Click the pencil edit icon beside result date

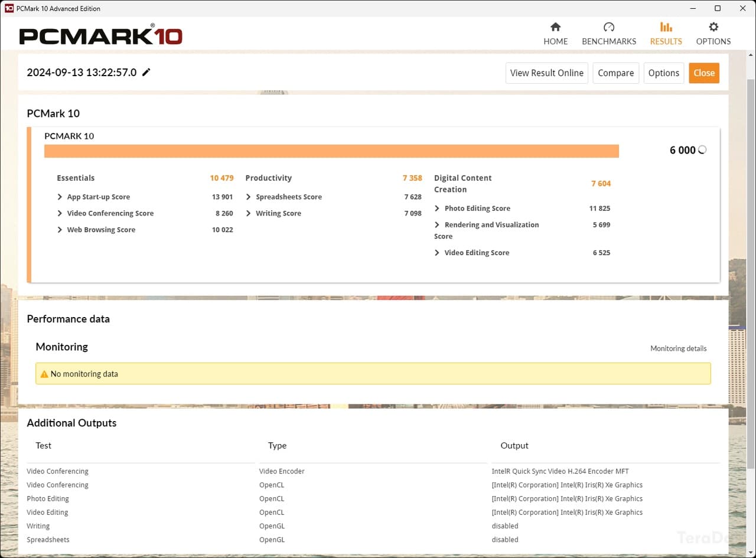(x=146, y=72)
